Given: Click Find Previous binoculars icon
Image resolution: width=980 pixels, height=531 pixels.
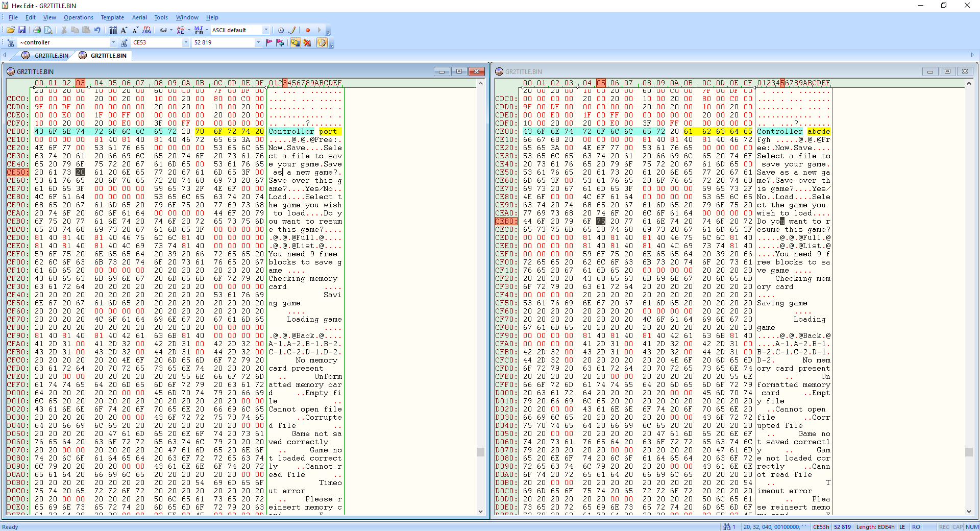Looking at the screenshot, I should click(x=10, y=42).
